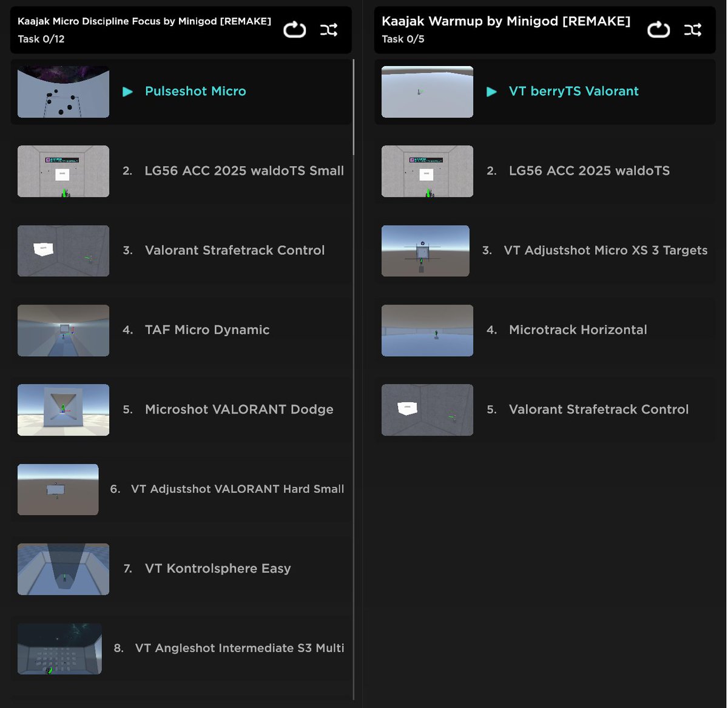Click the restart icon on Micro Discipline playlist
728x708 pixels.
pyautogui.click(x=294, y=29)
